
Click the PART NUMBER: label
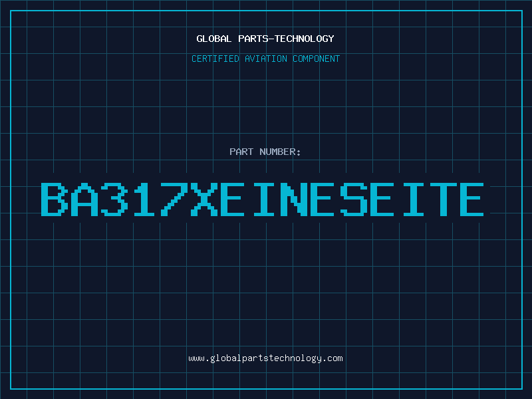pyautogui.click(x=265, y=152)
